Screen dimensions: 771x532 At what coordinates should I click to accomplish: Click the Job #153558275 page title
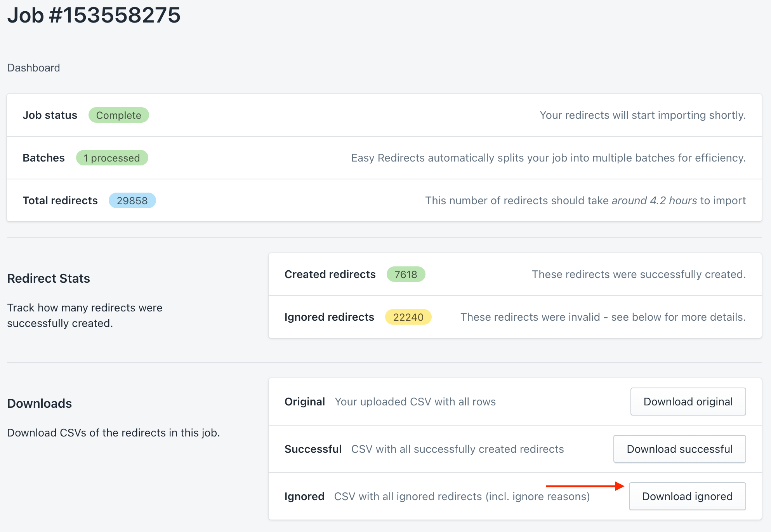point(94,16)
